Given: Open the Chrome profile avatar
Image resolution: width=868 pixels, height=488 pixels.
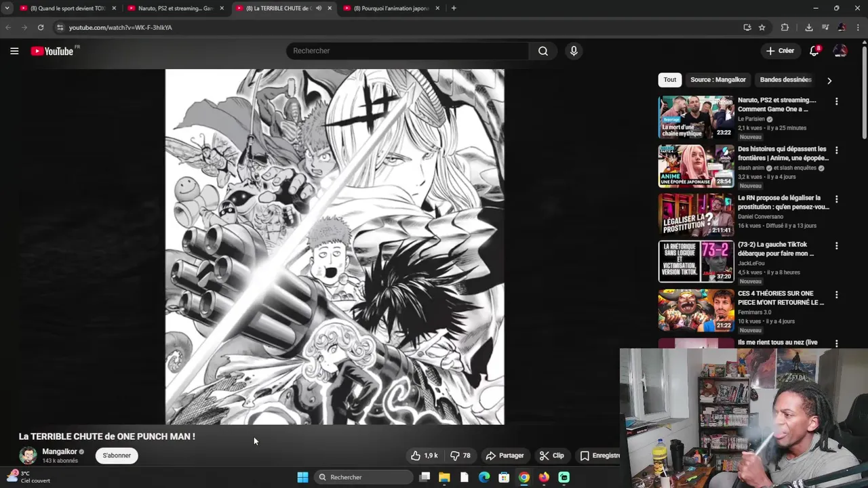Looking at the screenshot, I should [x=842, y=27].
